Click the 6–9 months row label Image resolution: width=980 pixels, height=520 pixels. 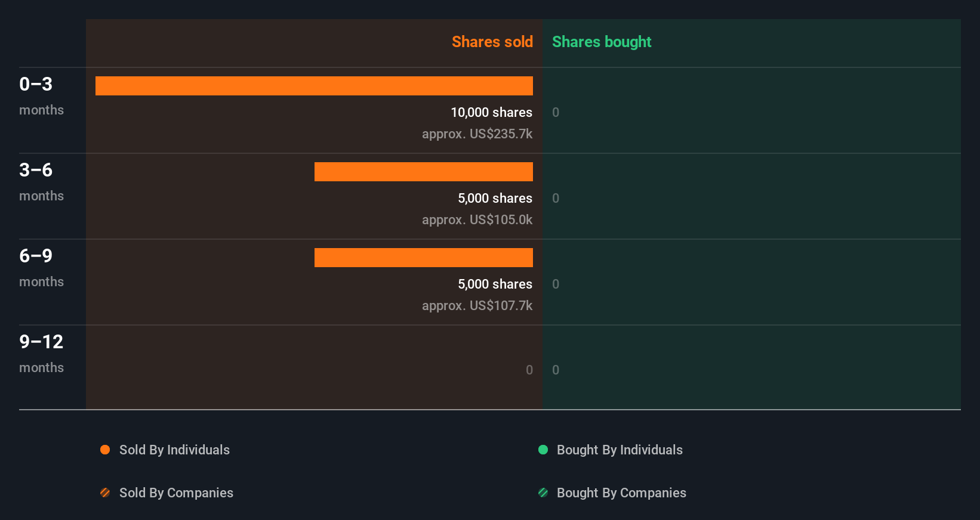point(41,268)
